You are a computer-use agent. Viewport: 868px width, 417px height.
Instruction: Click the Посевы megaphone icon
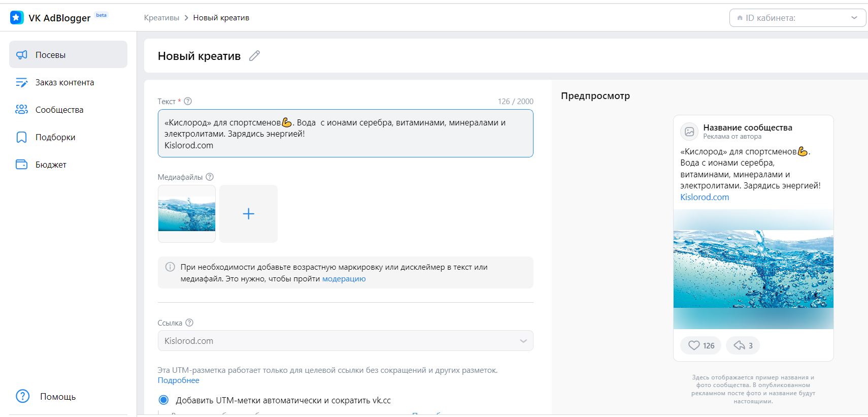click(x=22, y=55)
